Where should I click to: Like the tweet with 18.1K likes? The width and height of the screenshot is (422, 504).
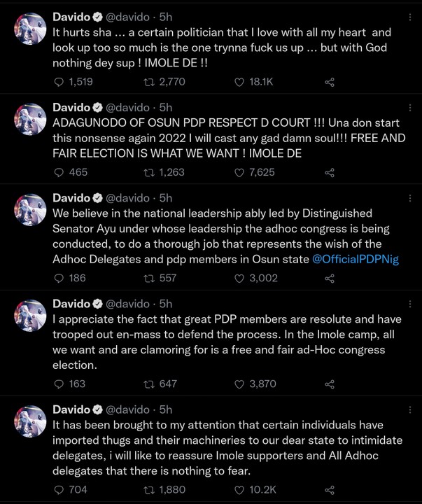pos(240,82)
